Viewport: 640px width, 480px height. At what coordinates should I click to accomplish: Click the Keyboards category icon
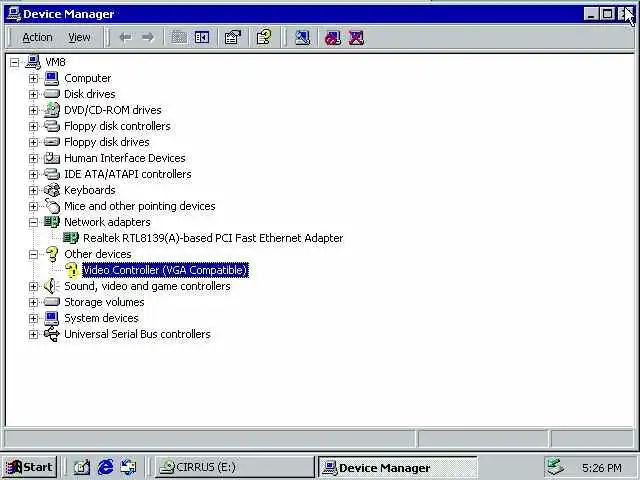[x=52, y=190]
